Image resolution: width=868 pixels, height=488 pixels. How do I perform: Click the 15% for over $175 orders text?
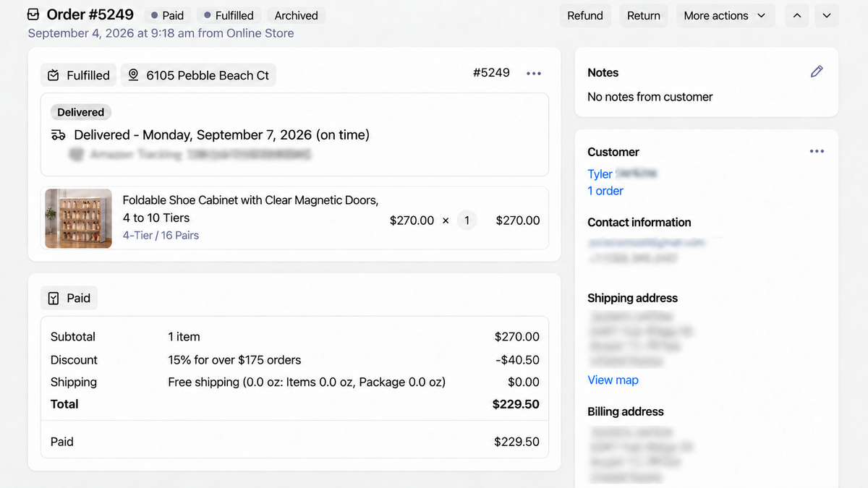[234, 360]
